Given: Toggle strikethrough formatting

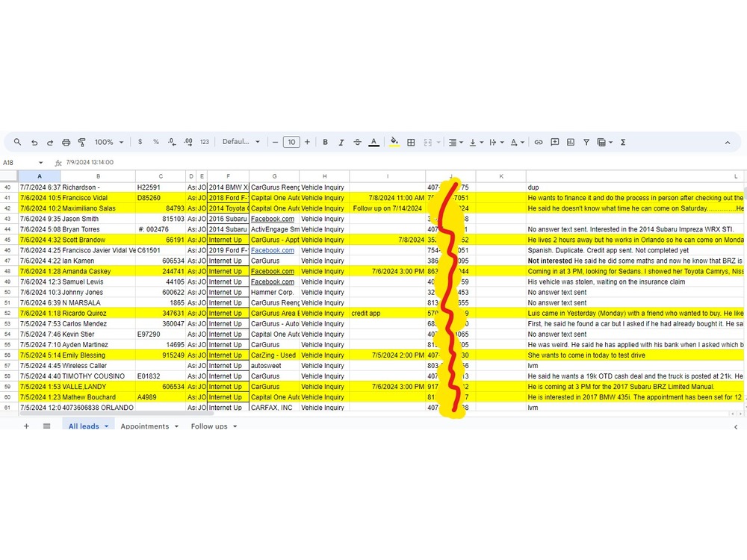Looking at the screenshot, I should [357, 142].
